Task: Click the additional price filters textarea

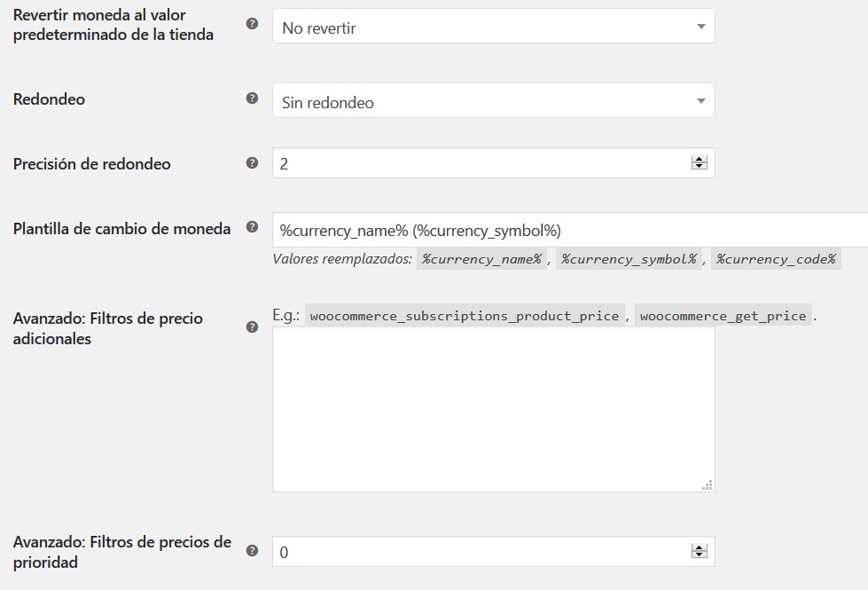Action: pyautogui.click(x=493, y=408)
